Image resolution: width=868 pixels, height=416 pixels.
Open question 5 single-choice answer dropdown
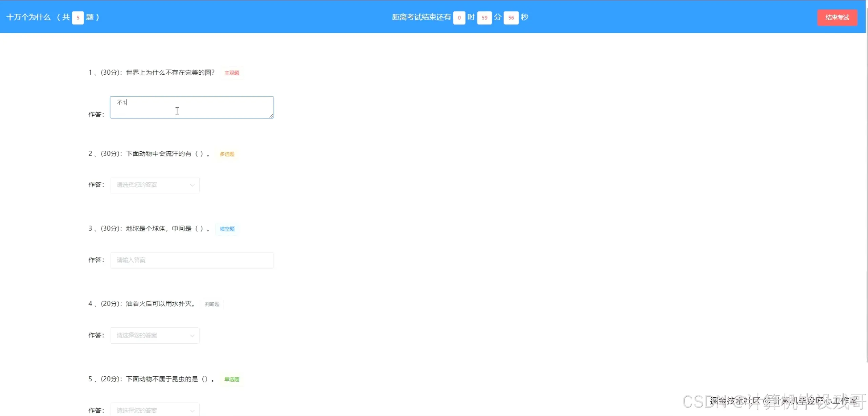click(154, 410)
